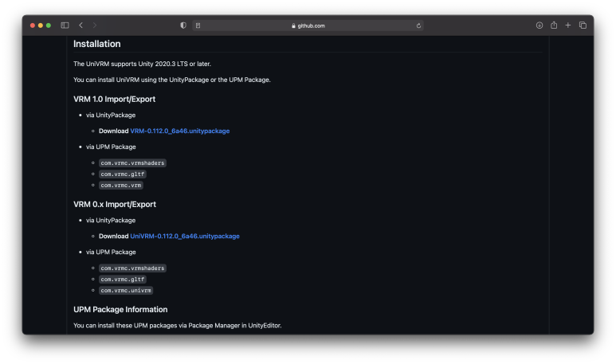Click com.vrmc.vrmshaders under VRM 1.0
616x364 pixels.
[x=132, y=163]
